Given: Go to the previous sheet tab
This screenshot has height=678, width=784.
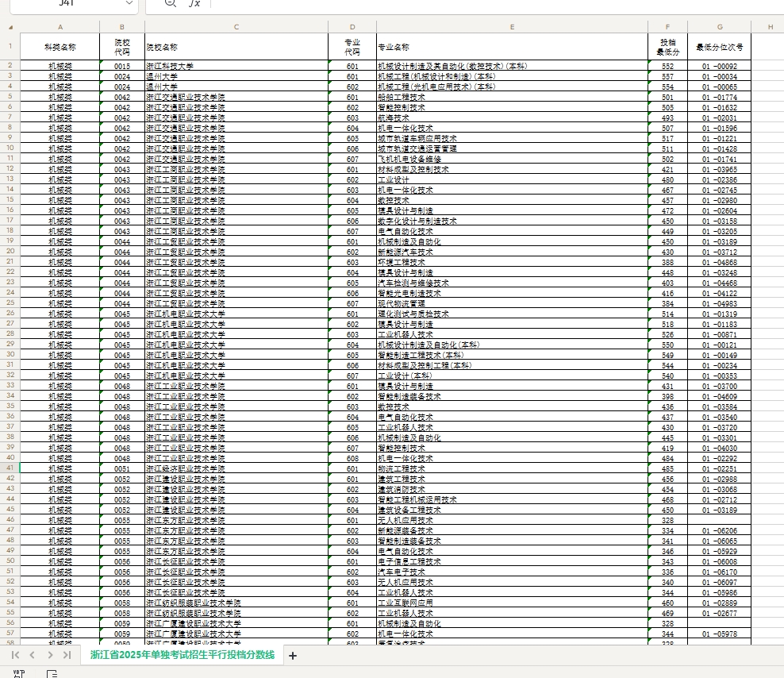Looking at the screenshot, I should click(x=33, y=655).
